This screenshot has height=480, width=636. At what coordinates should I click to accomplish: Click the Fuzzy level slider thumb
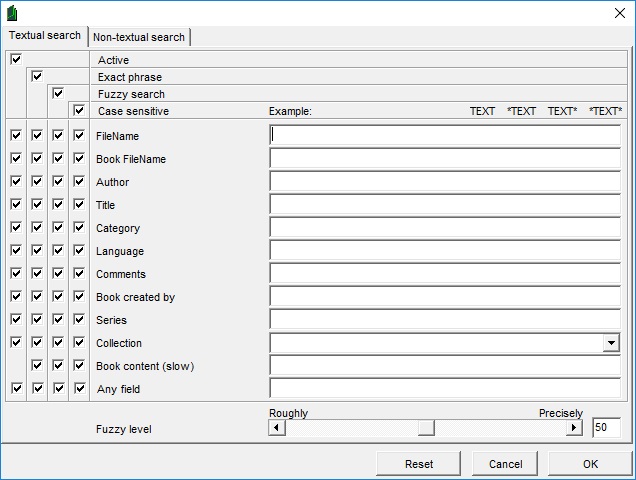coord(426,428)
